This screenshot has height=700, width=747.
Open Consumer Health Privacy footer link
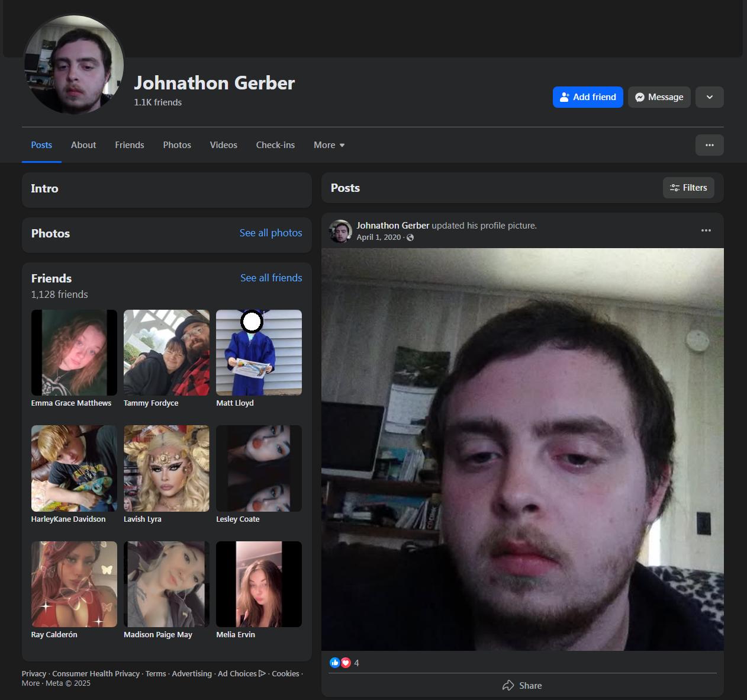pyautogui.click(x=96, y=674)
